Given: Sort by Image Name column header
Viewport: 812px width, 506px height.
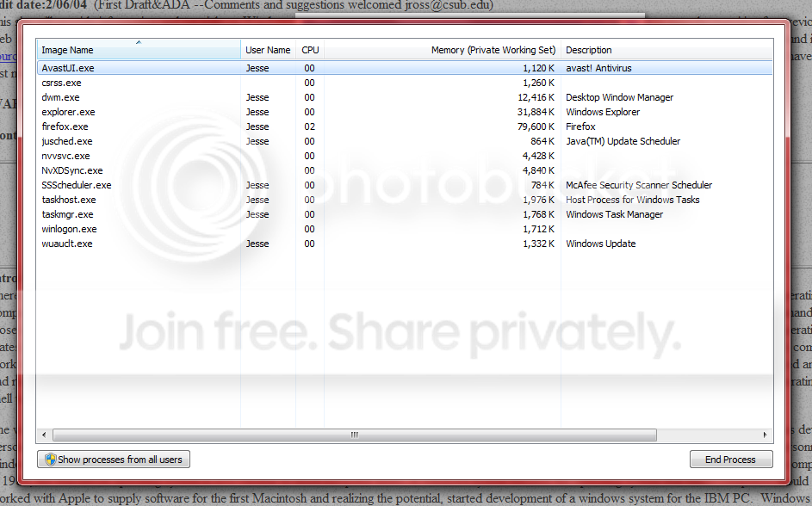Looking at the screenshot, I should [x=139, y=50].
